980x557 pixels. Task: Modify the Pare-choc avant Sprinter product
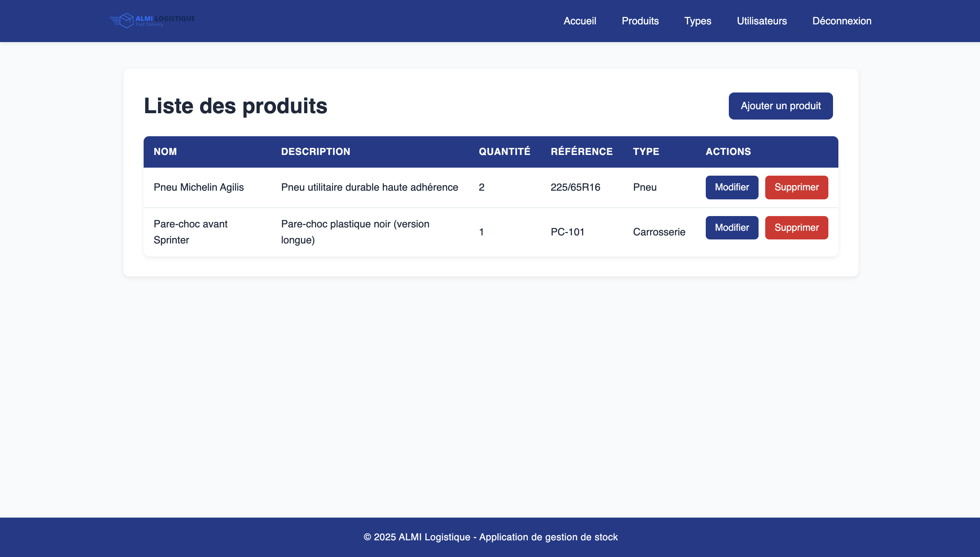pos(731,227)
